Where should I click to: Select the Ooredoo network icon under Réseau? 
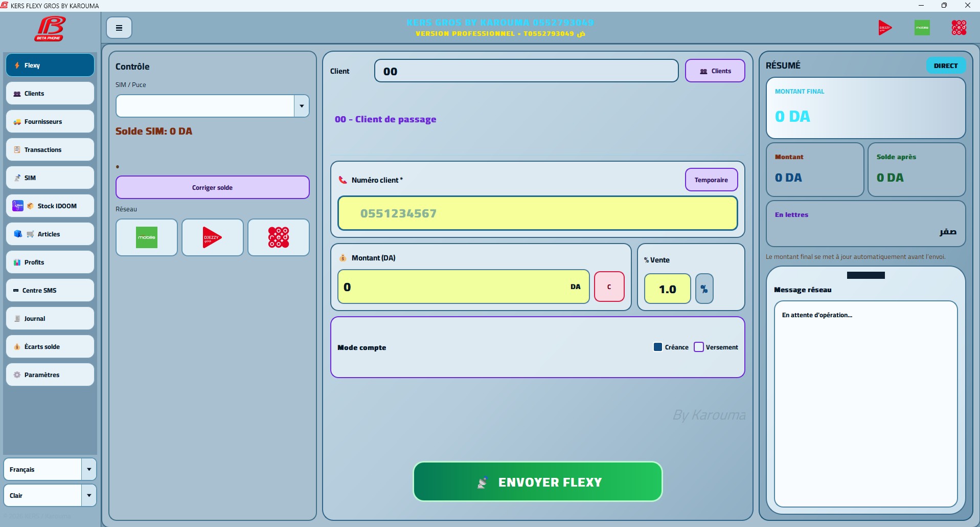click(279, 237)
